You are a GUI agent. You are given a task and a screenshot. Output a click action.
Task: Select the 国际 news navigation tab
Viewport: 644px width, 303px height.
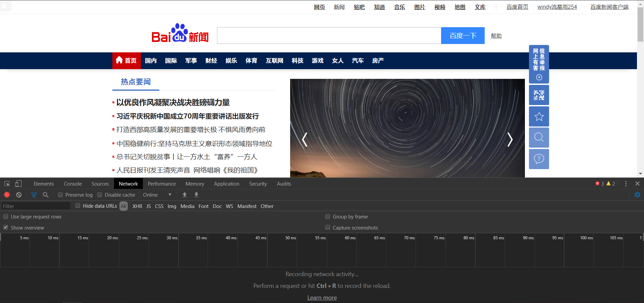171,60
